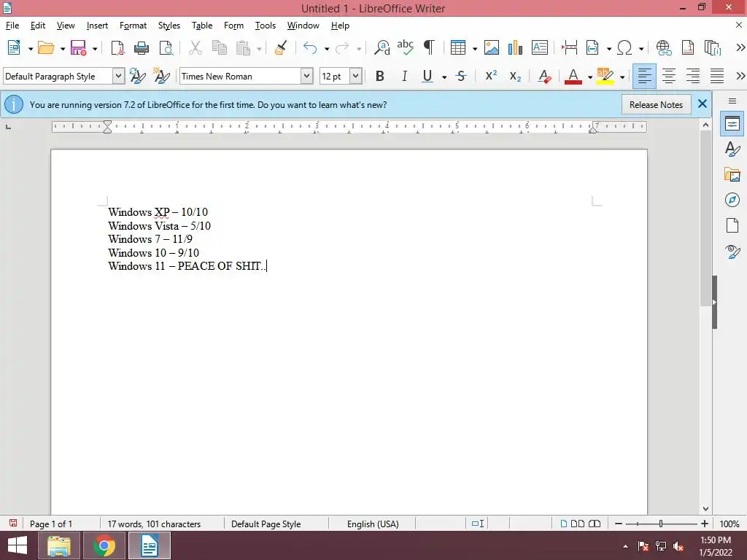This screenshot has width=747, height=560.
Task: Click the Copy icon
Action: 219,48
